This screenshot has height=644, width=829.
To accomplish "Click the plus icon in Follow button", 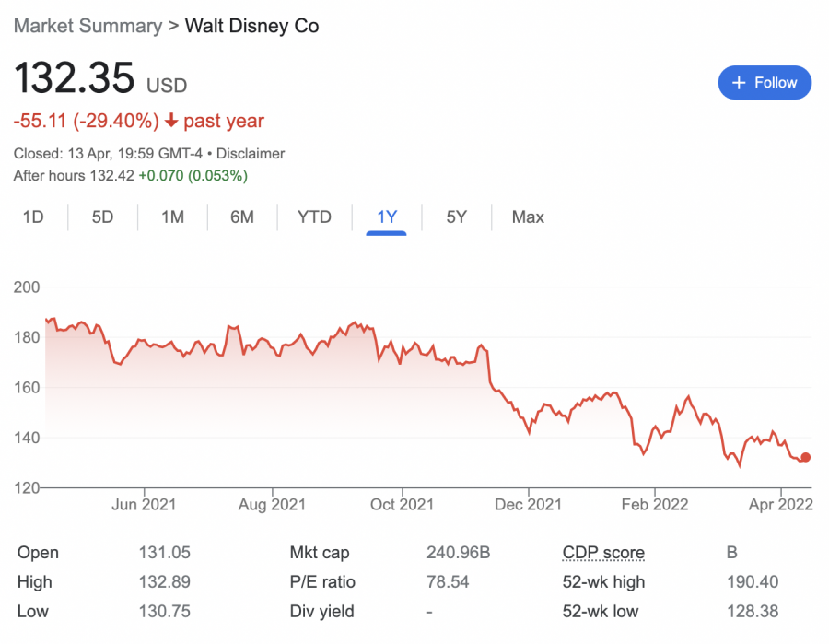I will [x=738, y=83].
